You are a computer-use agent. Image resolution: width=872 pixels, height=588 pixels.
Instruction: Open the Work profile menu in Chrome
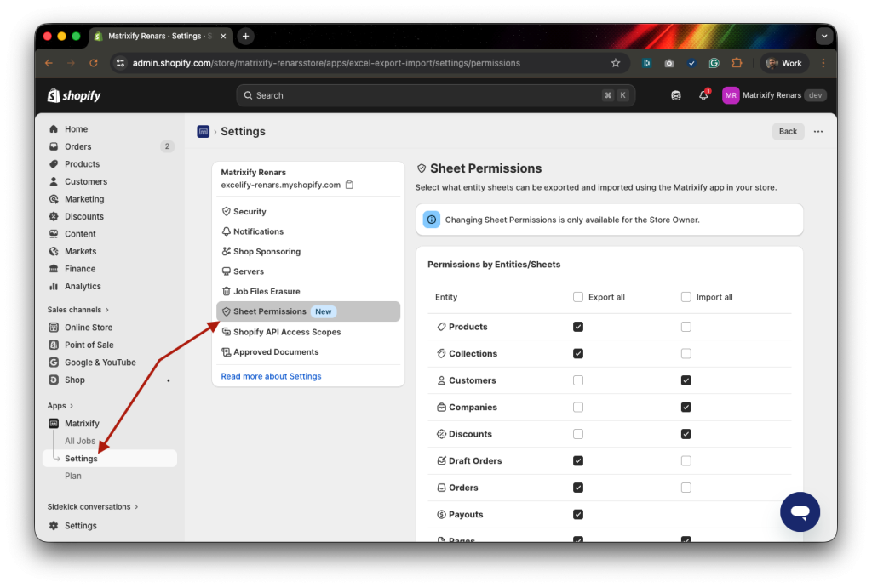tap(783, 62)
